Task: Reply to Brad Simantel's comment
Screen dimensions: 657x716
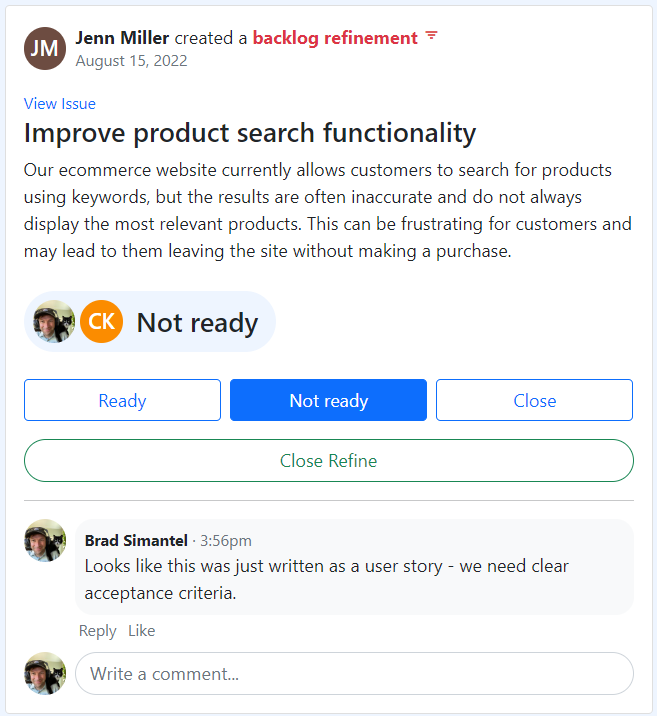Action: 97,630
